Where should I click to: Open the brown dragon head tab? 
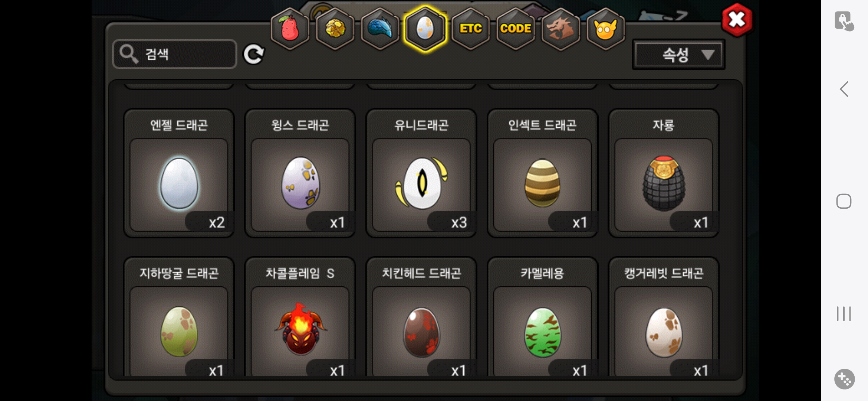click(560, 29)
